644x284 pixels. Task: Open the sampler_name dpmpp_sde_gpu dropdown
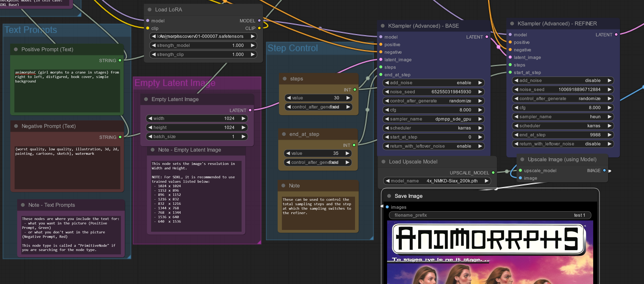click(x=433, y=119)
